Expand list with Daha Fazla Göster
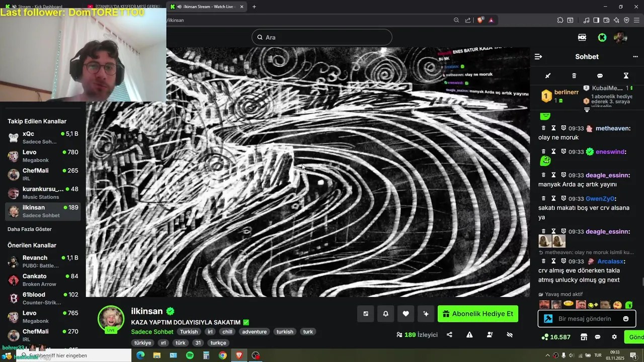The height and width of the screenshot is (362, 644). point(30,229)
